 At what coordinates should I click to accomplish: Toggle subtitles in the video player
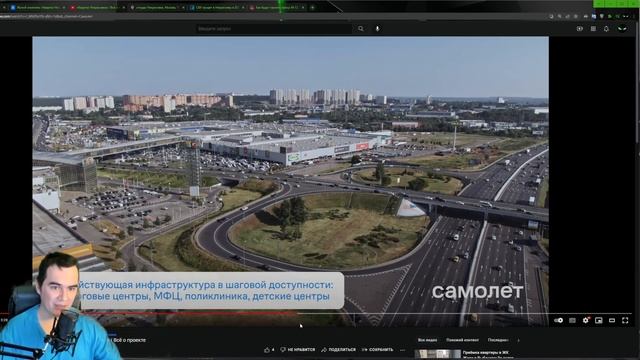(572, 320)
